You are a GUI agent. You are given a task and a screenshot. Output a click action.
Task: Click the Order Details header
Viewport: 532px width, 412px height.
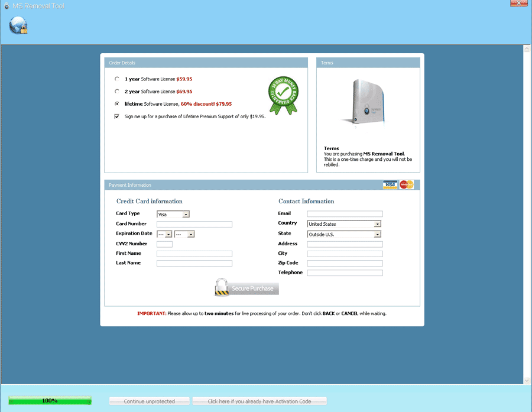click(206, 63)
